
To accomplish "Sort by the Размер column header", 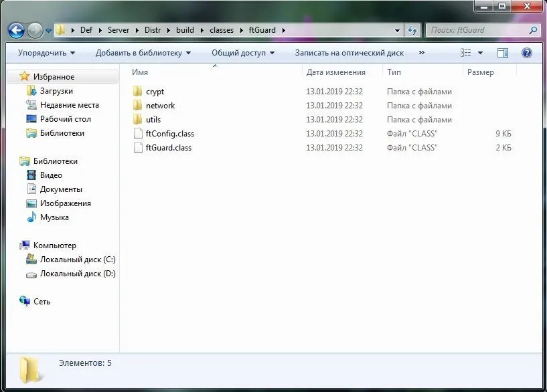I will tap(480, 72).
